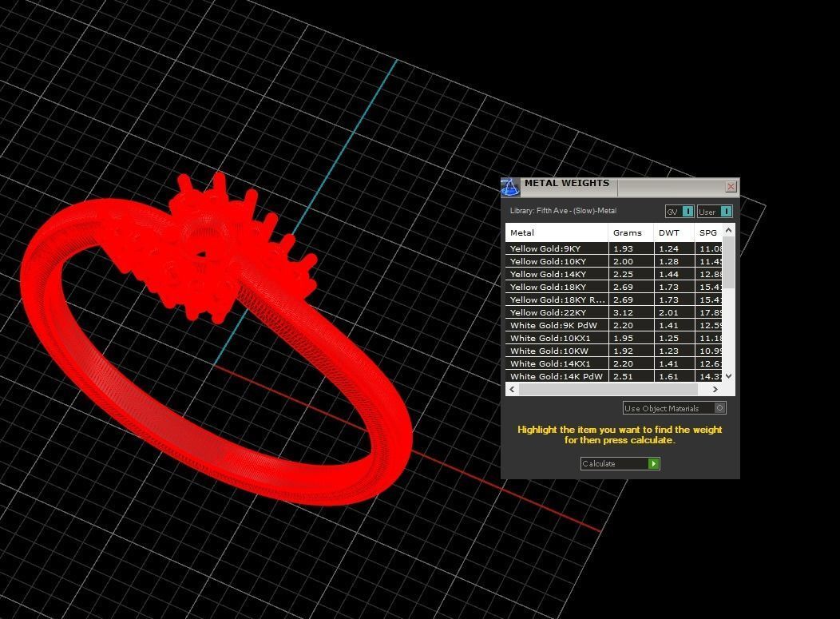Click the table's scroll left arrow
Screen dimensions: 840x619
[x=512, y=390]
